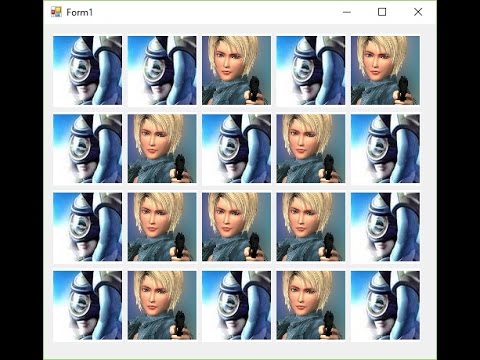Screen dimensions: 480x360
Task: Pick masked soldier picture in row two, column three
Action: (236, 149)
